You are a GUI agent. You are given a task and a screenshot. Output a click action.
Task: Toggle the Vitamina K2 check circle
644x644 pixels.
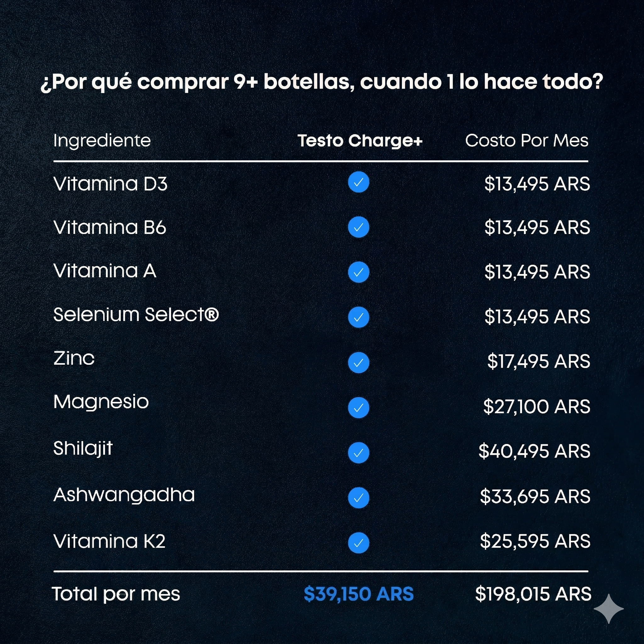(x=358, y=543)
